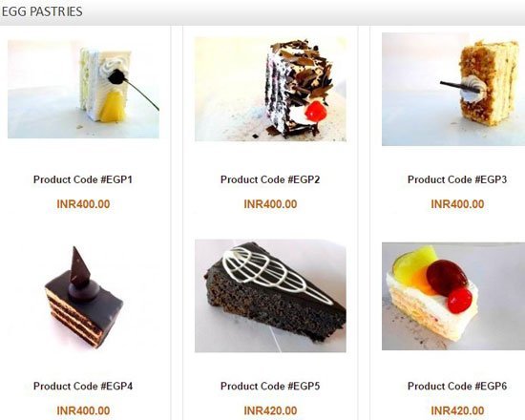This screenshot has width=525, height=420.
Task: Select the INR400.00 price under EGP4
Action: [83, 410]
